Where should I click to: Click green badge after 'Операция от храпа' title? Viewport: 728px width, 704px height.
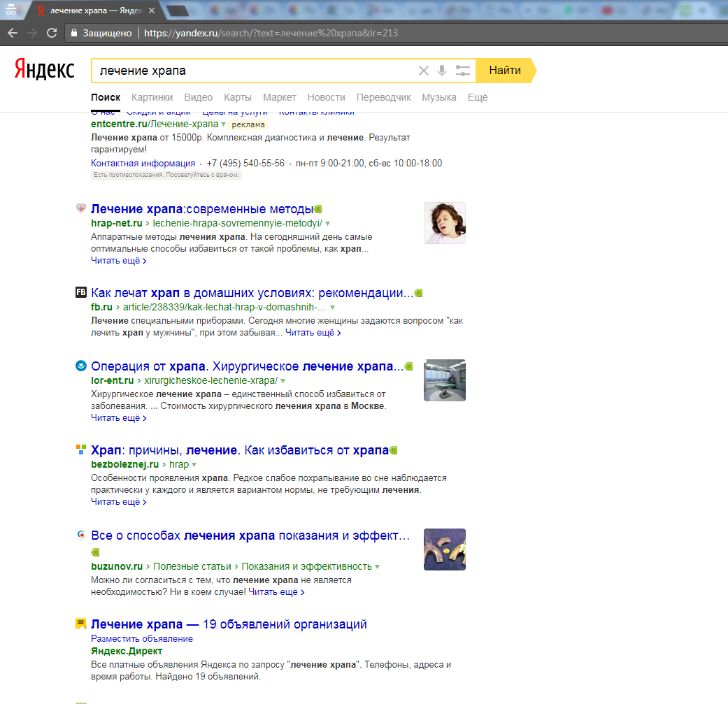click(409, 366)
